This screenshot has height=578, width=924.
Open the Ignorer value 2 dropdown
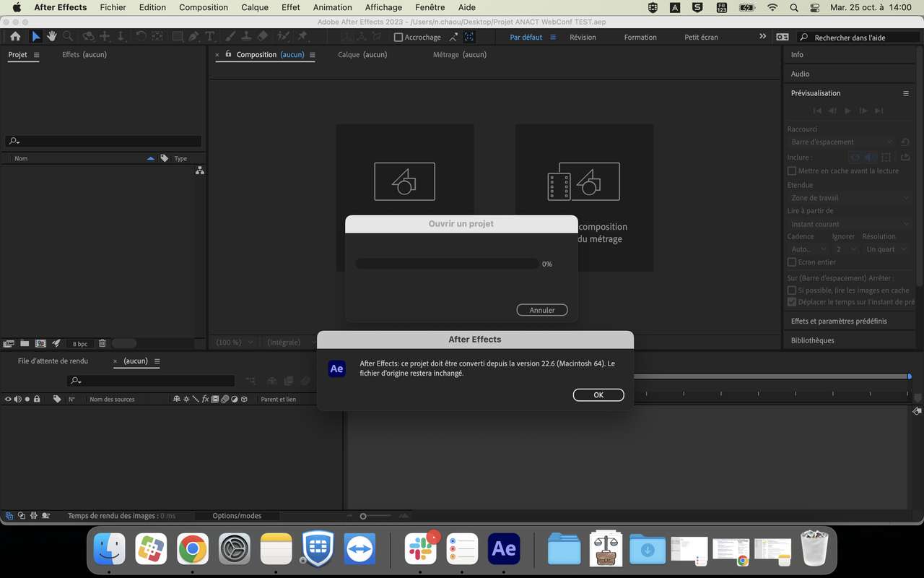[x=845, y=249]
